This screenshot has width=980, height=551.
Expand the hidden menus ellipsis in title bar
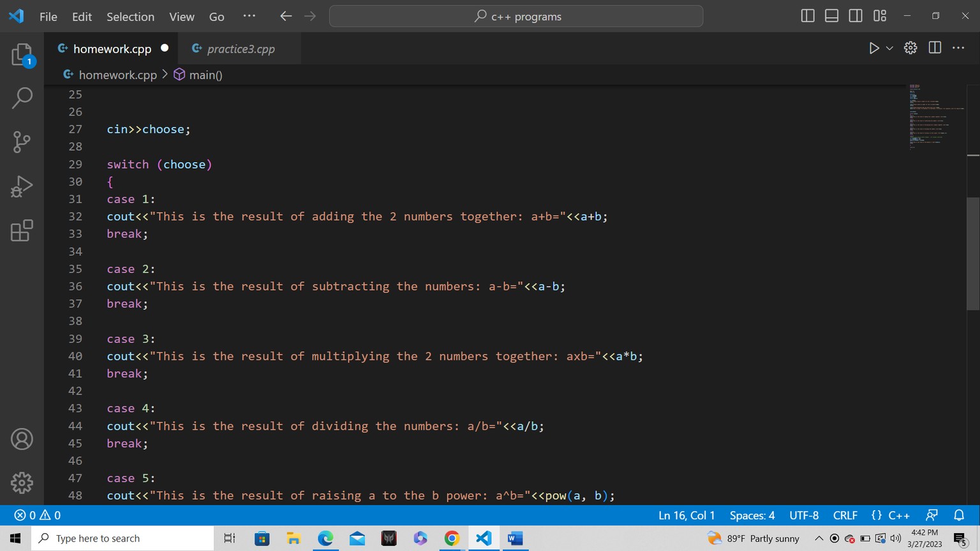coord(249,16)
